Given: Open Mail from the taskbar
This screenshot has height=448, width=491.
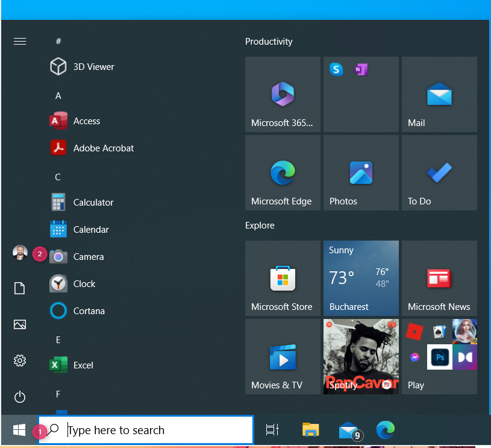Looking at the screenshot, I should click(350, 431).
